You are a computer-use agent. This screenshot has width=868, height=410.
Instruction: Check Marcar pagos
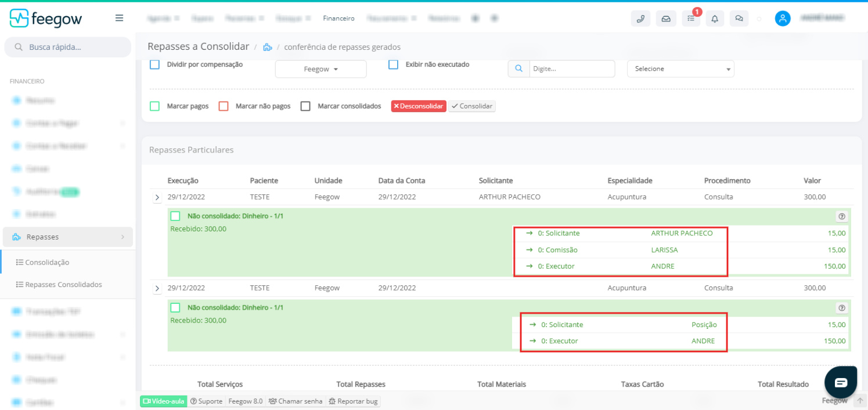154,106
